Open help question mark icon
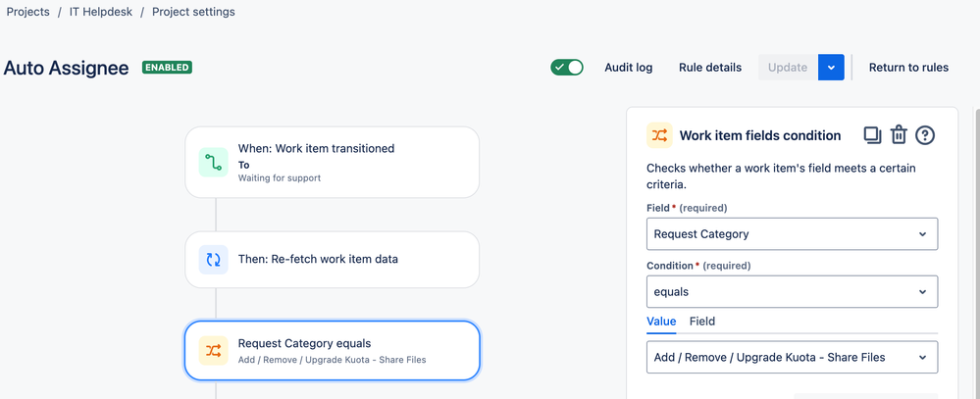Viewport: 980px width, 399px height. (x=925, y=135)
